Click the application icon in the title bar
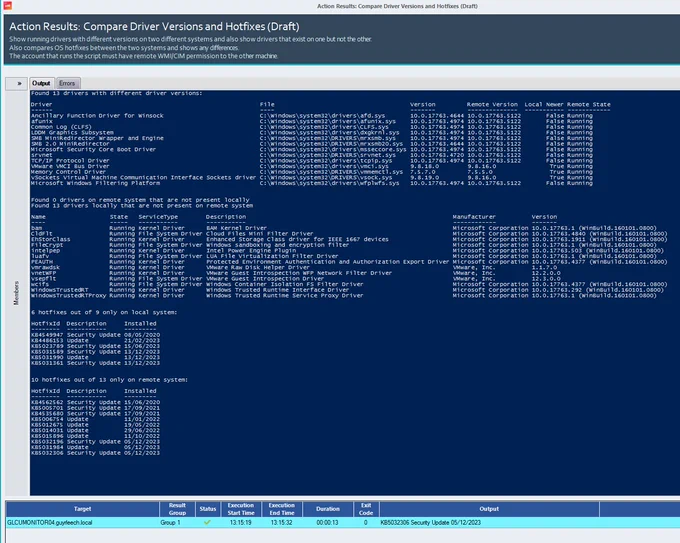 click(7, 6)
